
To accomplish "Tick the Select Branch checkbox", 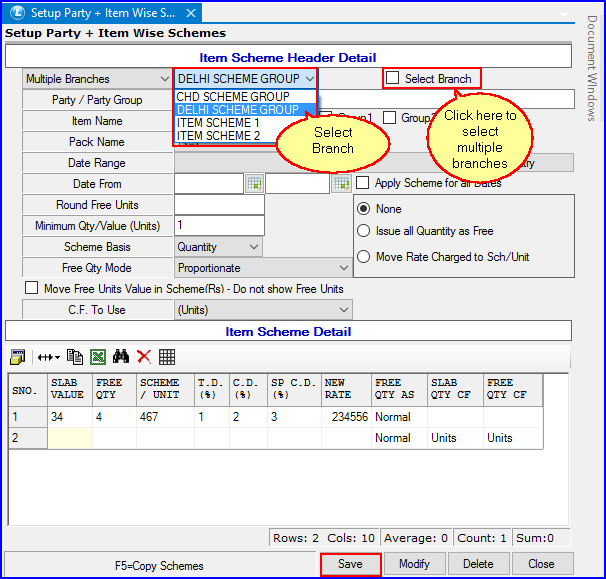I will (392, 78).
